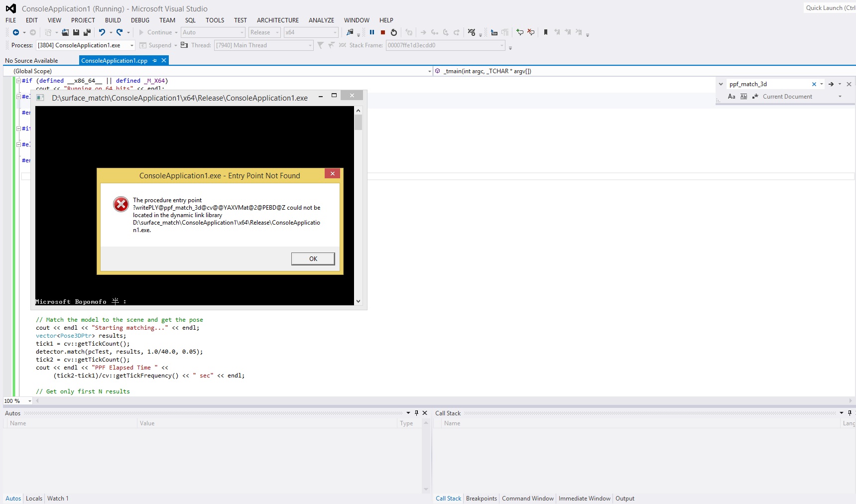Click the ppf_match_3d search field
The height and width of the screenshot is (504, 856).
(x=768, y=84)
